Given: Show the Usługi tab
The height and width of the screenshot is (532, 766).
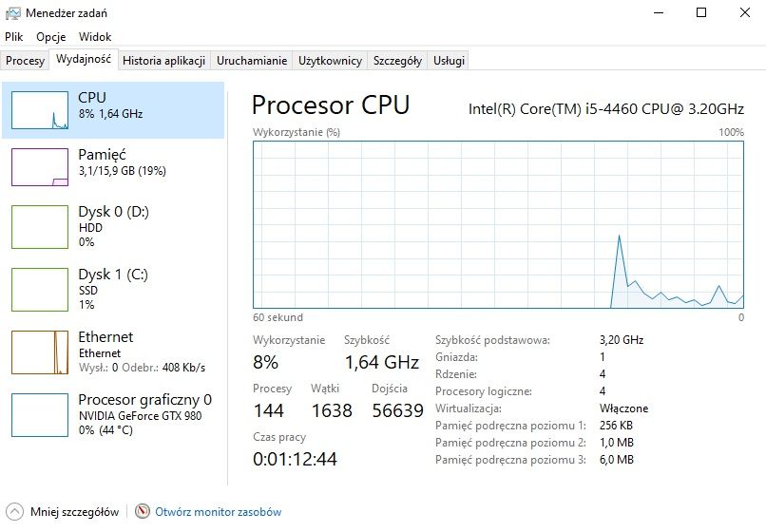Looking at the screenshot, I should tap(449, 61).
